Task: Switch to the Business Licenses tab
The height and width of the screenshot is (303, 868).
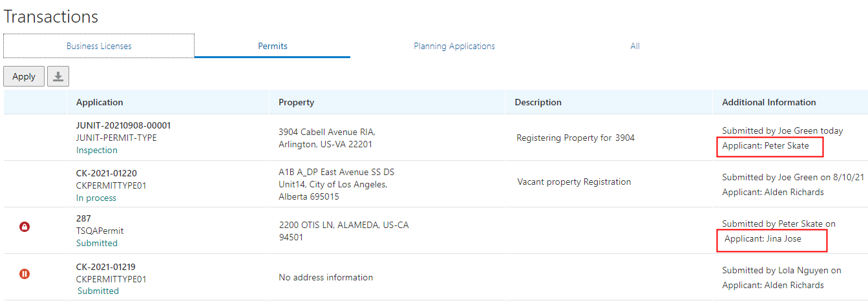Action: 99,46
